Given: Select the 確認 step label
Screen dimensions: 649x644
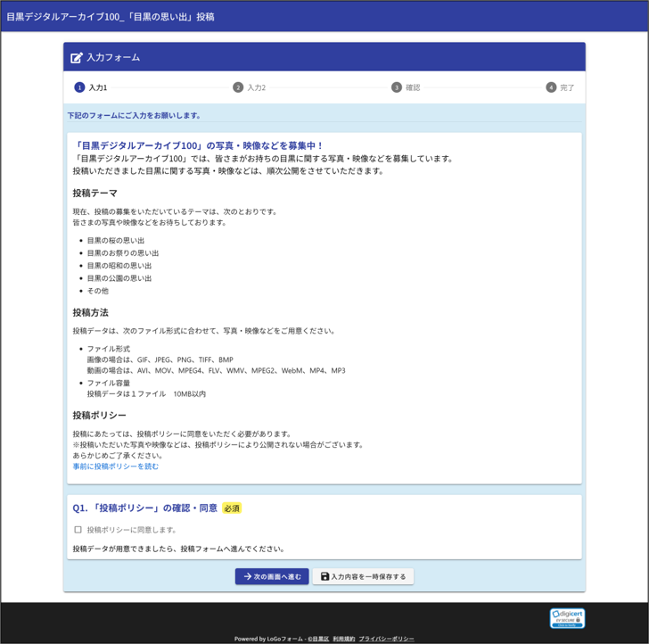Looking at the screenshot, I should click(x=413, y=87).
